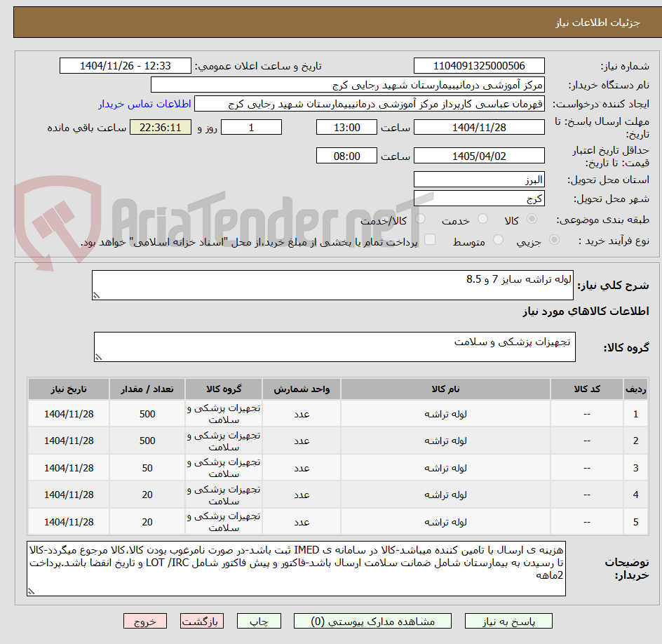The height and width of the screenshot is (644, 662).
Task: Click the 'کد کالا' column header
Action: pos(587,389)
